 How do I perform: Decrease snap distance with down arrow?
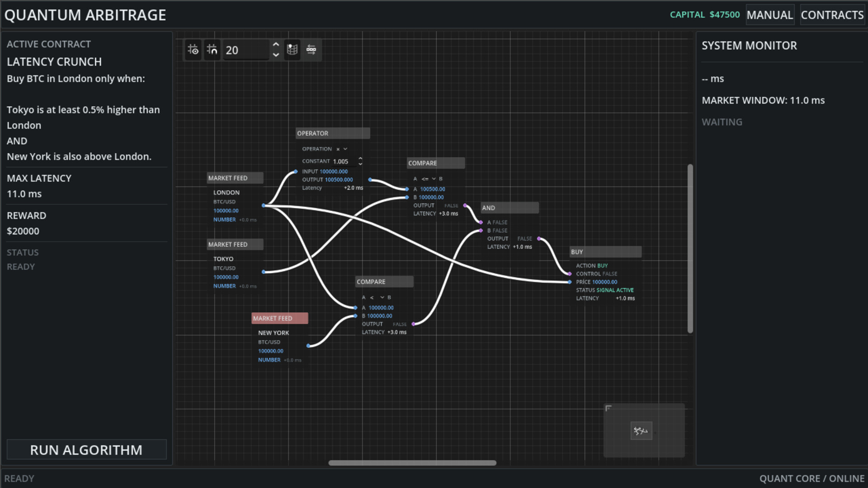(276, 55)
